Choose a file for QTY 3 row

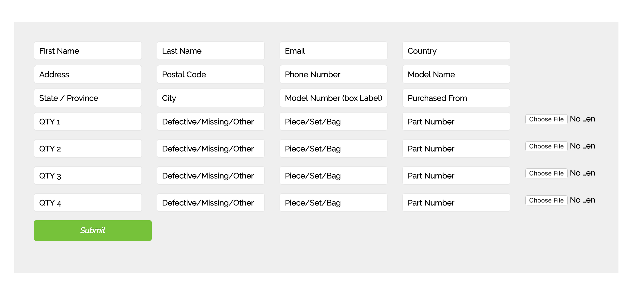(x=546, y=173)
